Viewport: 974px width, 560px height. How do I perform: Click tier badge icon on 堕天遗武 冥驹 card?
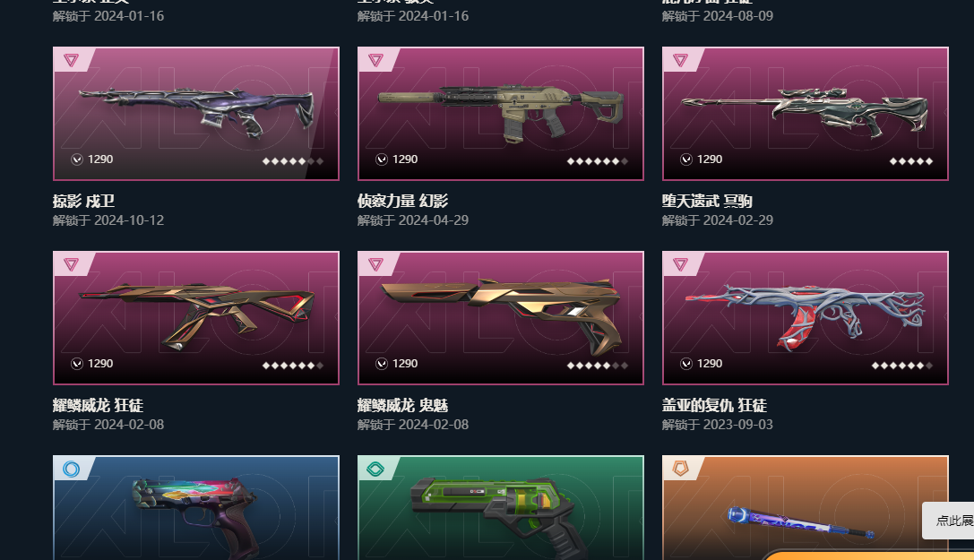(x=680, y=60)
